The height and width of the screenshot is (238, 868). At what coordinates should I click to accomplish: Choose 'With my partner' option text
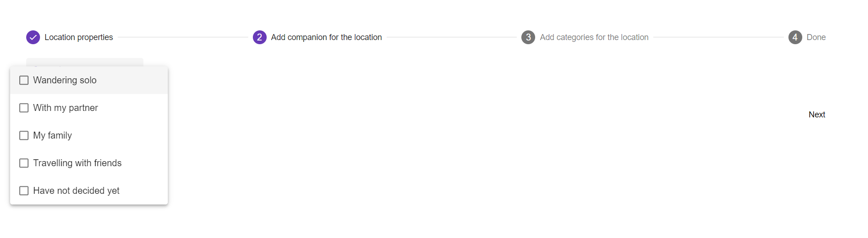(65, 108)
